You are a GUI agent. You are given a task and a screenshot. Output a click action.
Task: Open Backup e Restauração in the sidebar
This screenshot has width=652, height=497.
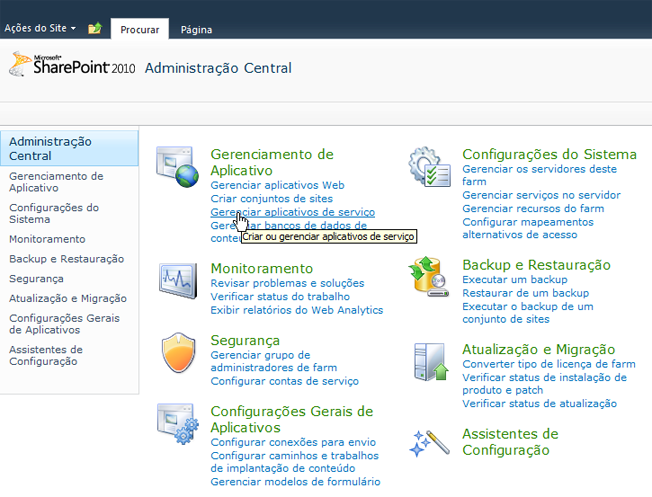point(67,259)
